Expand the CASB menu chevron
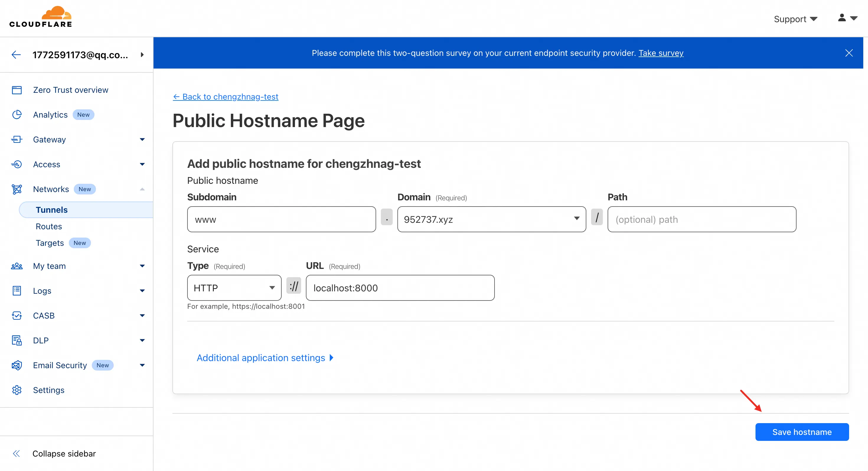868x471 pixels. [x=142, y=316]
